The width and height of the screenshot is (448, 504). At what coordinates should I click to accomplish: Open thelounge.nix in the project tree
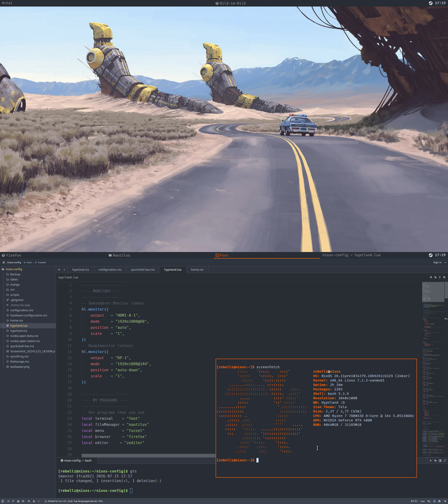pos(28,362)
